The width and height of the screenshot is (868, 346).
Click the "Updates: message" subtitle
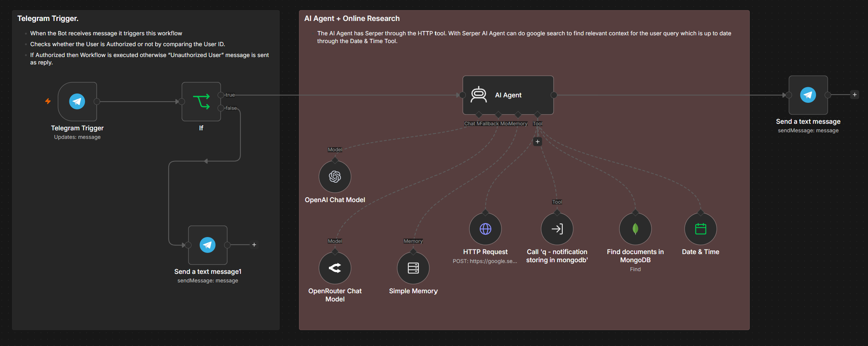pos(77,137)
